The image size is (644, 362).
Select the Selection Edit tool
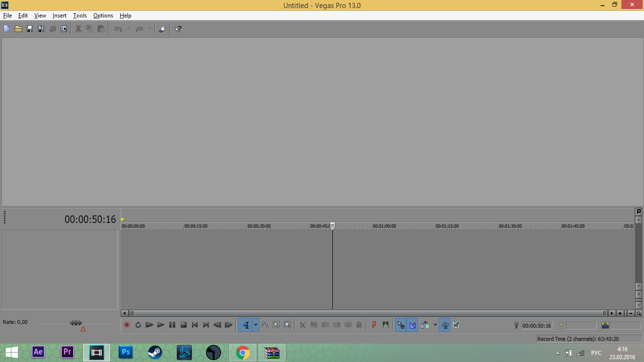point(276,325)
